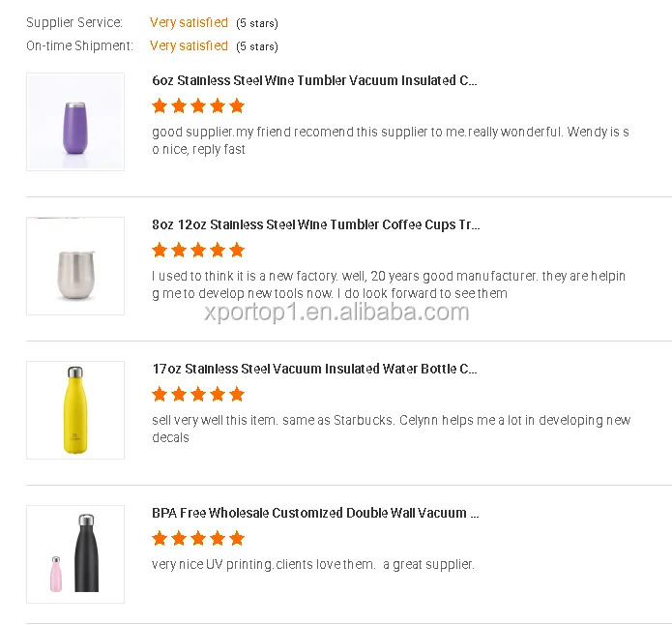The image size is (672, 625).
Task: Open the yellow water bottle thumbnail
Action: [x=75, y=410]
